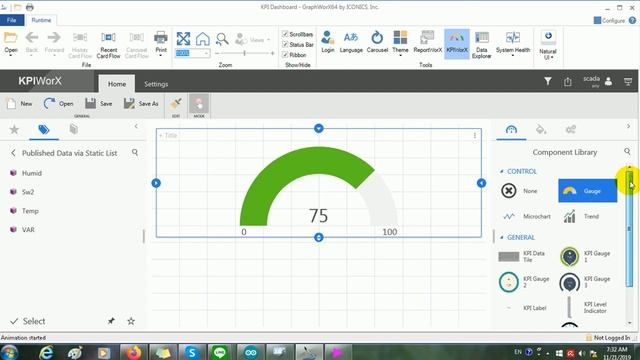Choose the Microchart control
Viewport: 640px width, 360px height.
click(x=526, y=216)
